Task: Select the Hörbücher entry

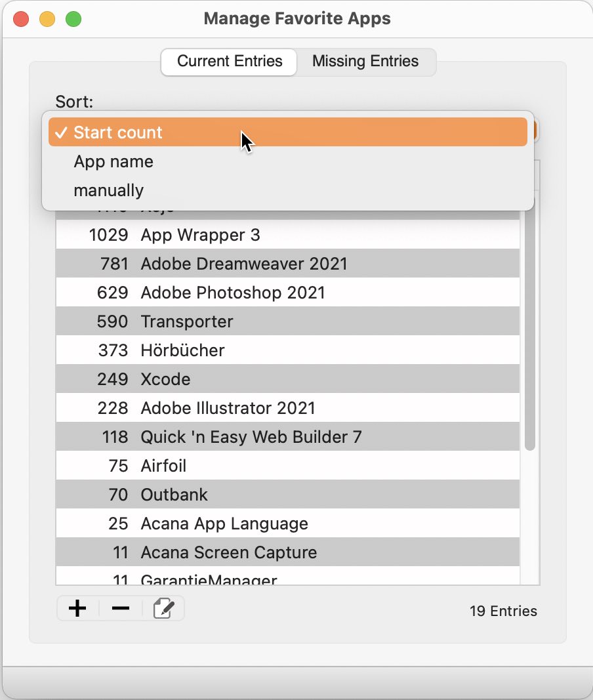Action: point(287,350)
